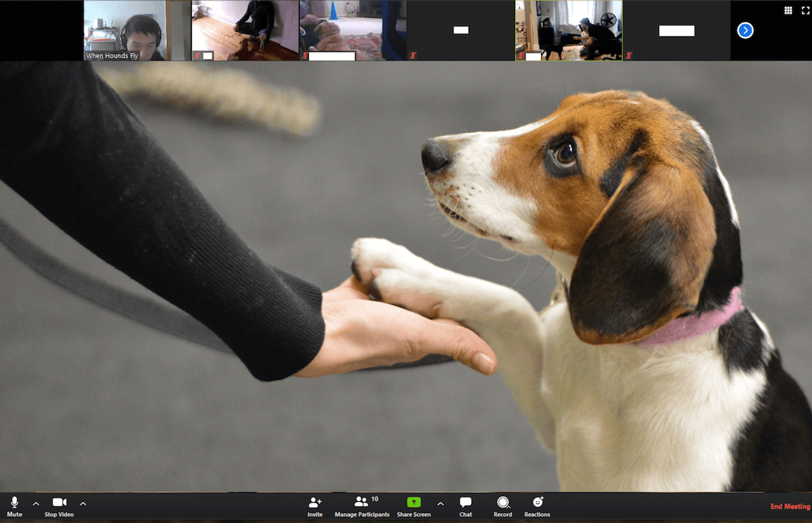Select the highlighted participant thumbnail with fan

(569, 30)
